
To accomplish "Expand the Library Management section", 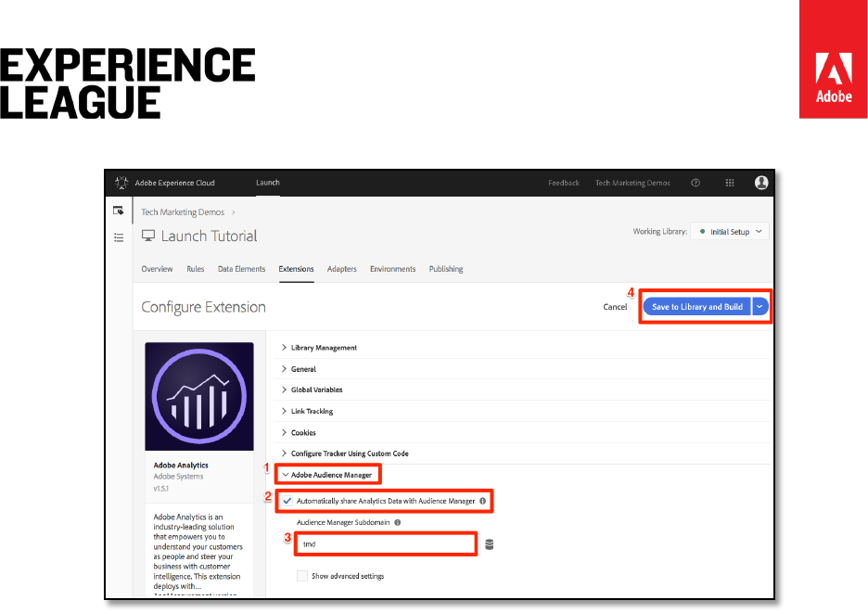I will [x=318, y=348].
